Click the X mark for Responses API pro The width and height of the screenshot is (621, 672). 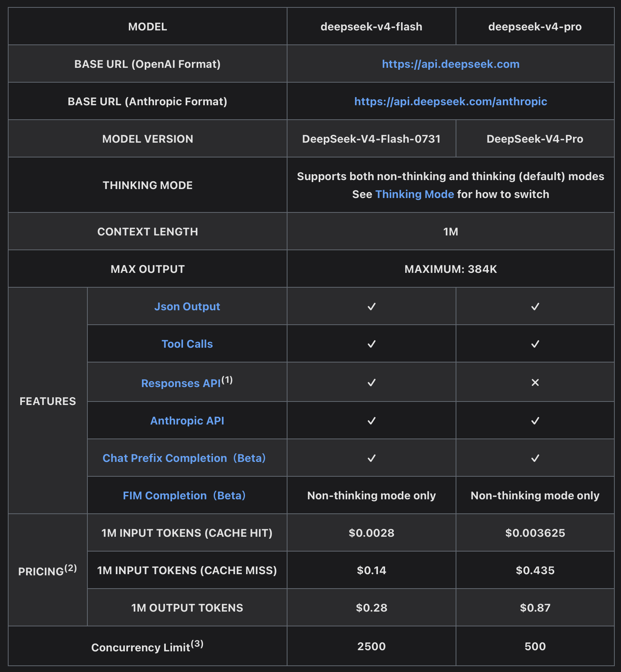(535, 382)
